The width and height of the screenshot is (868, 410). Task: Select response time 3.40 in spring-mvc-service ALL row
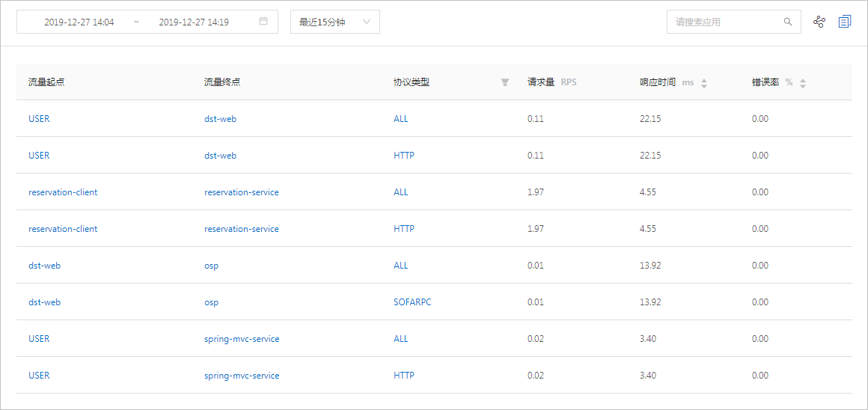tap(648, 339)
